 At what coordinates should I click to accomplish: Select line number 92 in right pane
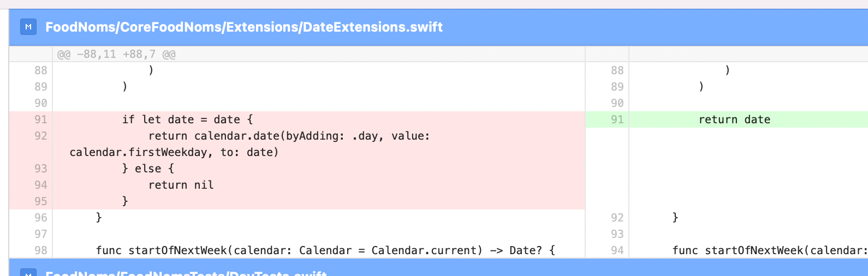(x=617, y=218)
